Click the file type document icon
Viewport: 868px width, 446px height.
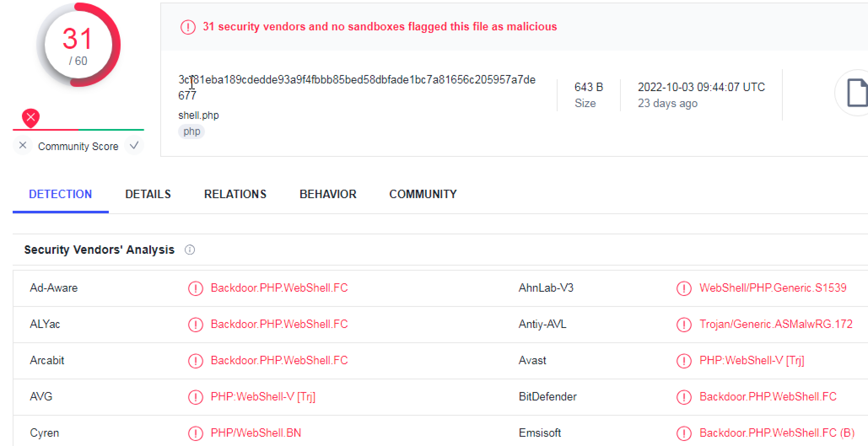click(856, 93)
